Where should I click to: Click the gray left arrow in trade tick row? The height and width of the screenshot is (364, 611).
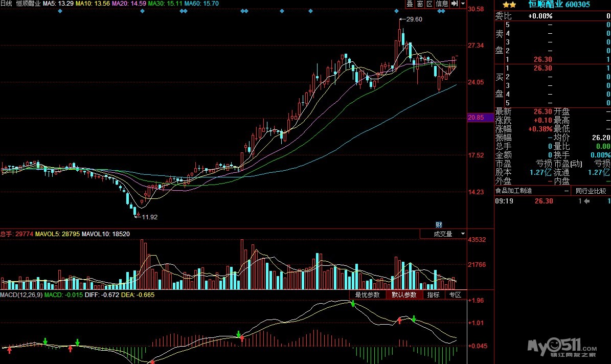pyautogui.click(x=586, y=201)
